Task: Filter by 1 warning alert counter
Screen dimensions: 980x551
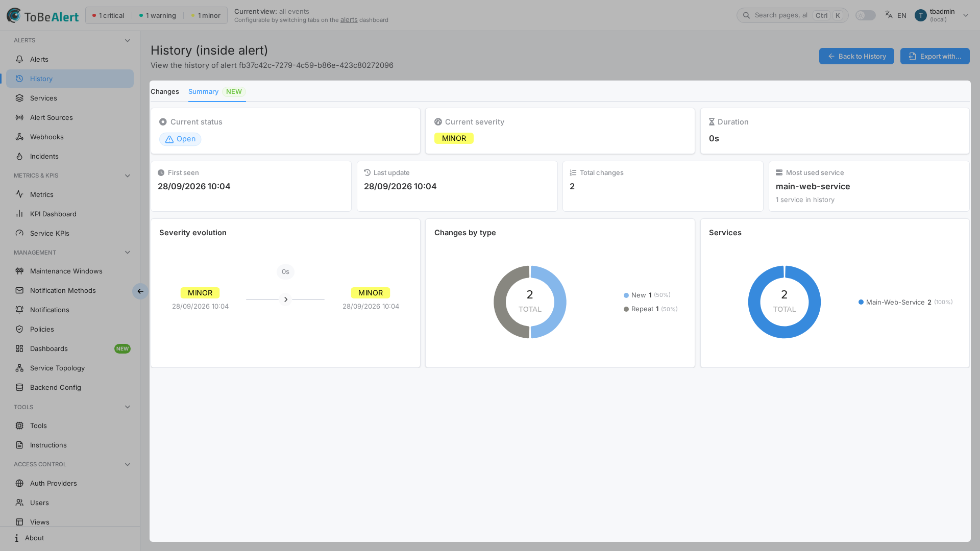Action: click(158, 15)
